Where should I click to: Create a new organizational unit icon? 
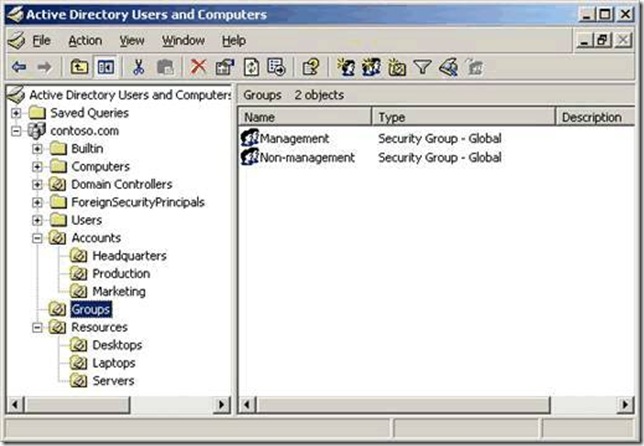tap(397, 67)
